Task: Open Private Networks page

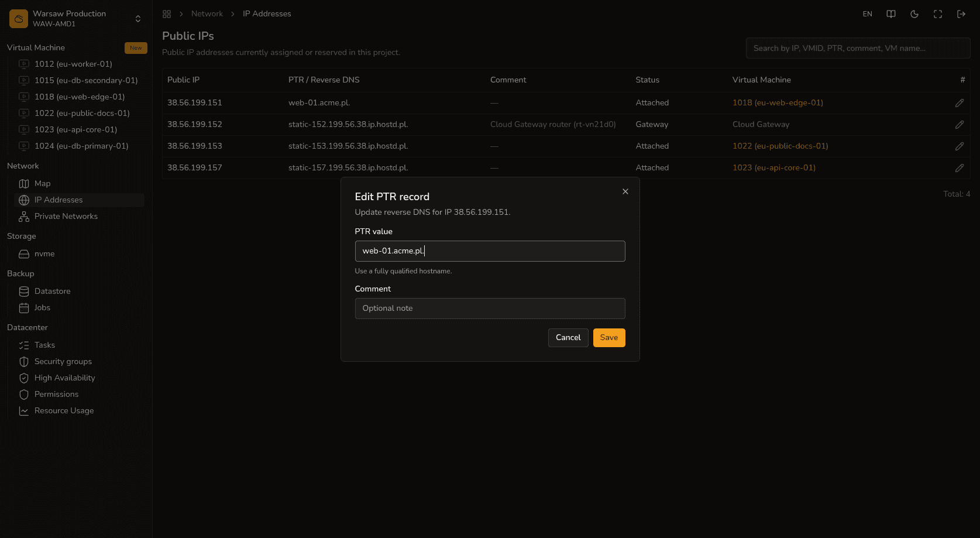Action: click(66, 217)
